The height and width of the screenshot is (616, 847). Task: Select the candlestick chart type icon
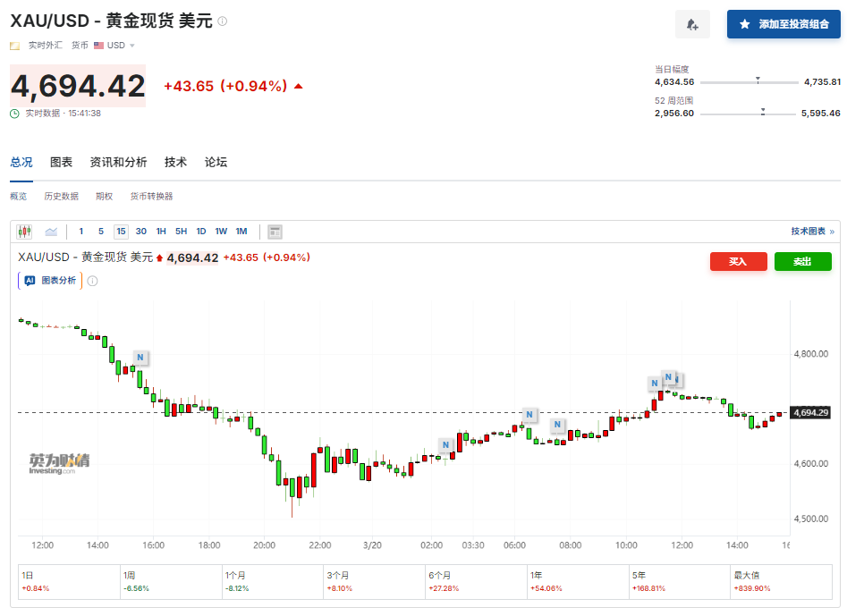[24, 232]
